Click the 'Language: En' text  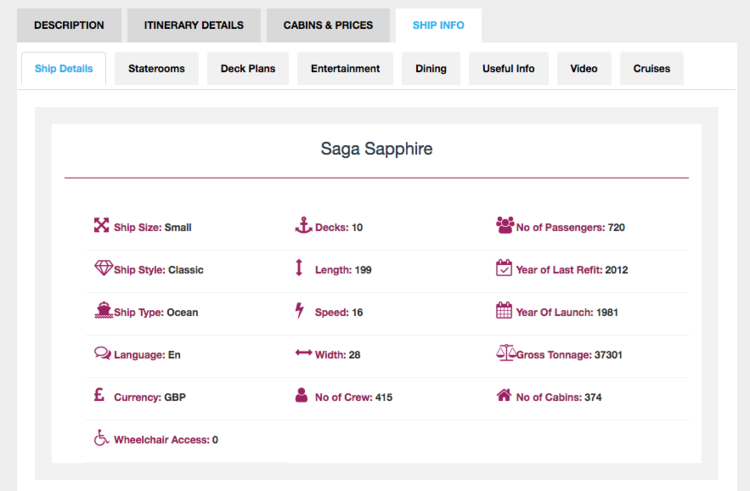147,355
